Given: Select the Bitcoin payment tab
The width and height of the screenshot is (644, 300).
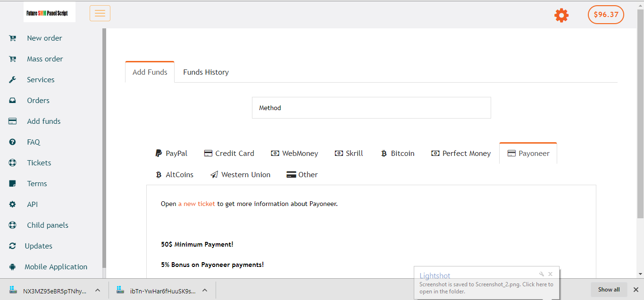Looking at the screenshot, I should [x=397, y=154].
